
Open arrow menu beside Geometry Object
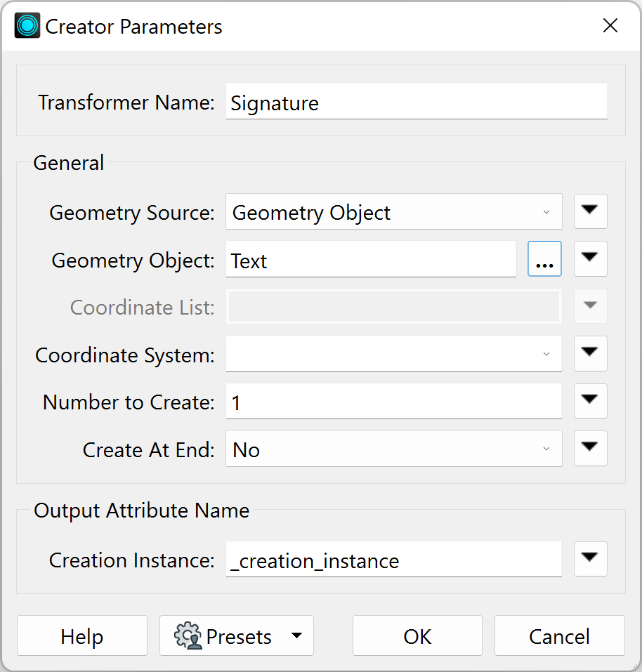tap(590, 259)
